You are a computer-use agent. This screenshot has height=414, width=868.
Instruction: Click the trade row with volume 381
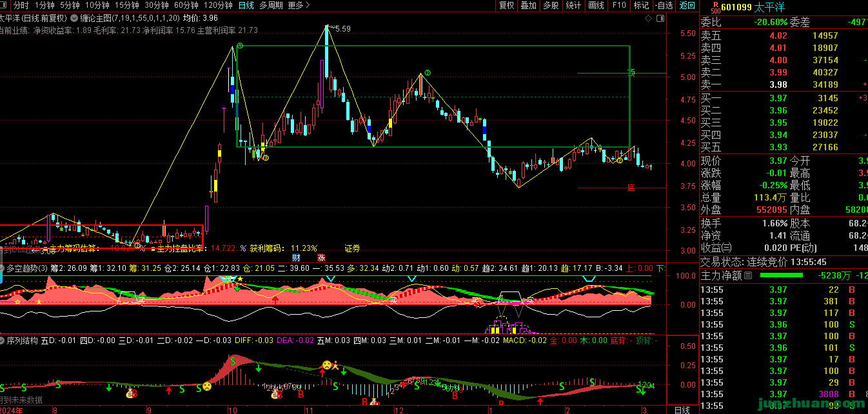pyautogui.click(x=783, y=301)
